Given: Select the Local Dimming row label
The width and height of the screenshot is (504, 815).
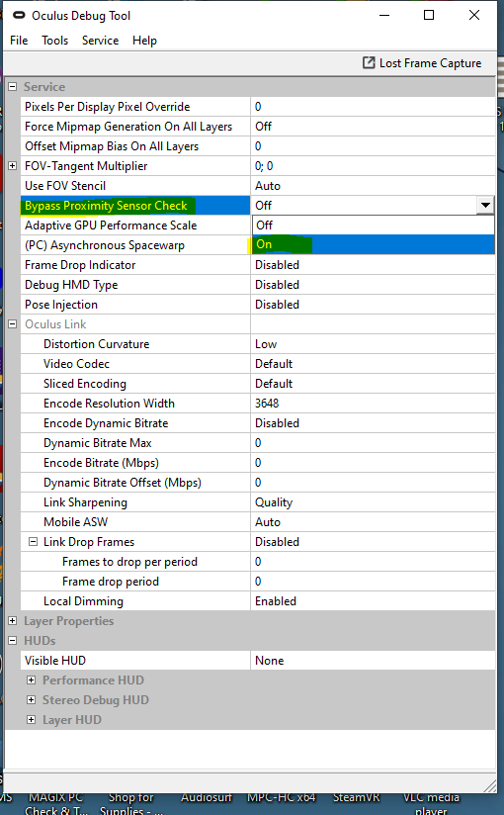Looking at the screenshot, I should (x=83, y=600).
